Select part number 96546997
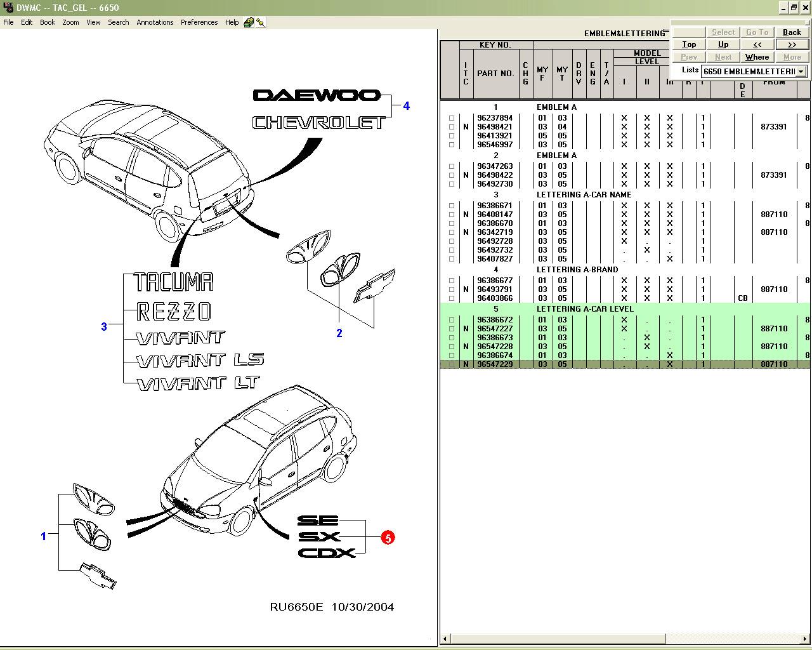 click(x=495, y=145)
